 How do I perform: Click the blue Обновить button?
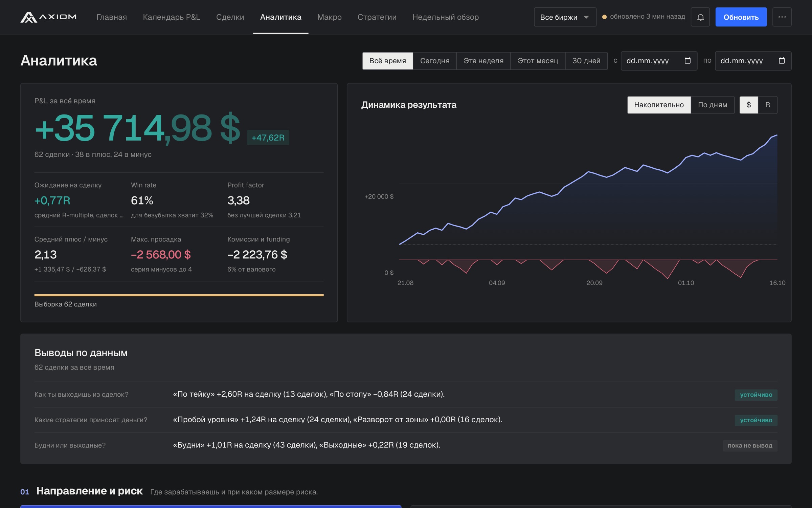click(x=741, y=17)
